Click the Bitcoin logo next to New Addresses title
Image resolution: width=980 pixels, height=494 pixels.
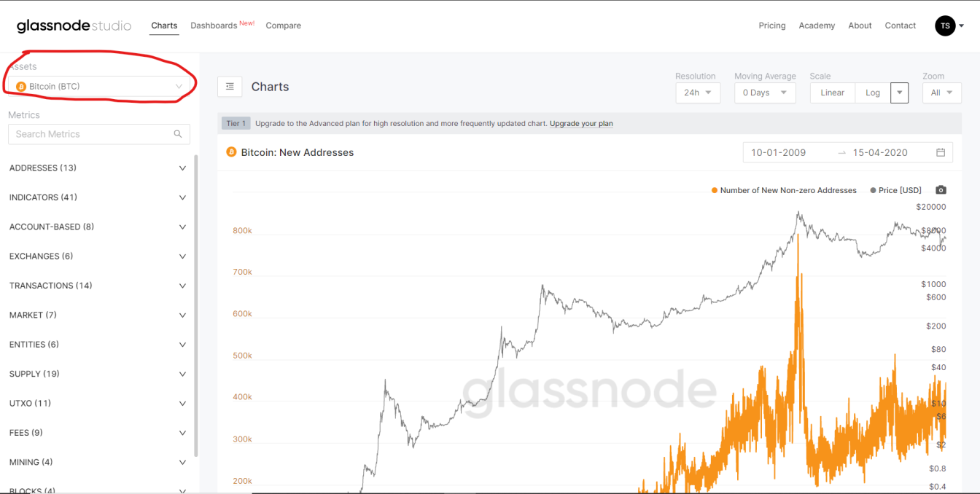tap(231, 152)
